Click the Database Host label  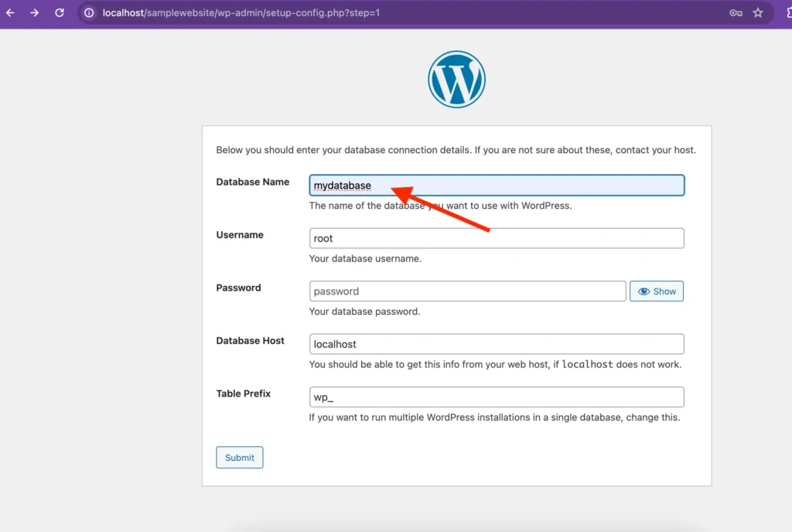click(250, 341)
